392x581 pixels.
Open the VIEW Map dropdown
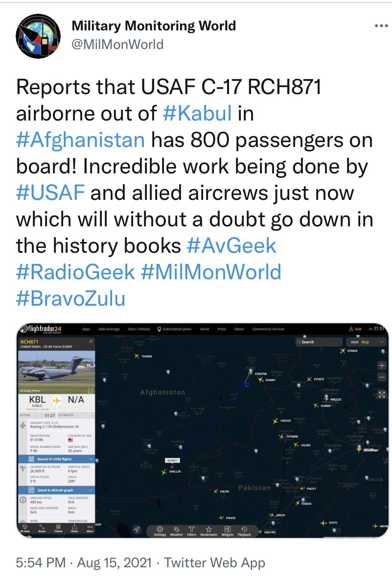366,342
